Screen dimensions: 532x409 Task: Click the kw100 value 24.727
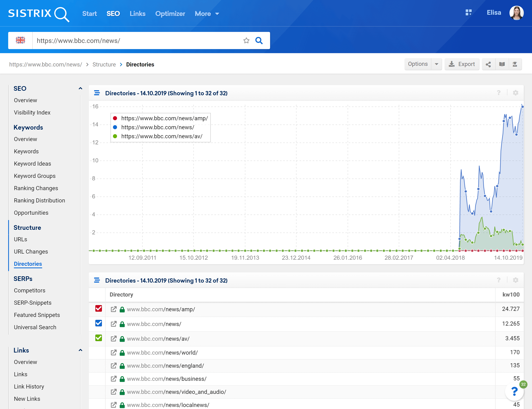511,309
